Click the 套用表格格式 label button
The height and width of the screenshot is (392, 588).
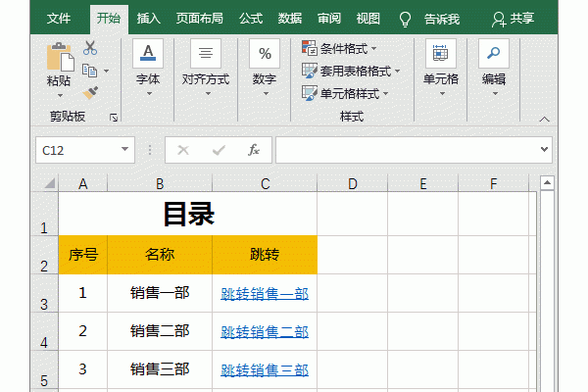356,71
